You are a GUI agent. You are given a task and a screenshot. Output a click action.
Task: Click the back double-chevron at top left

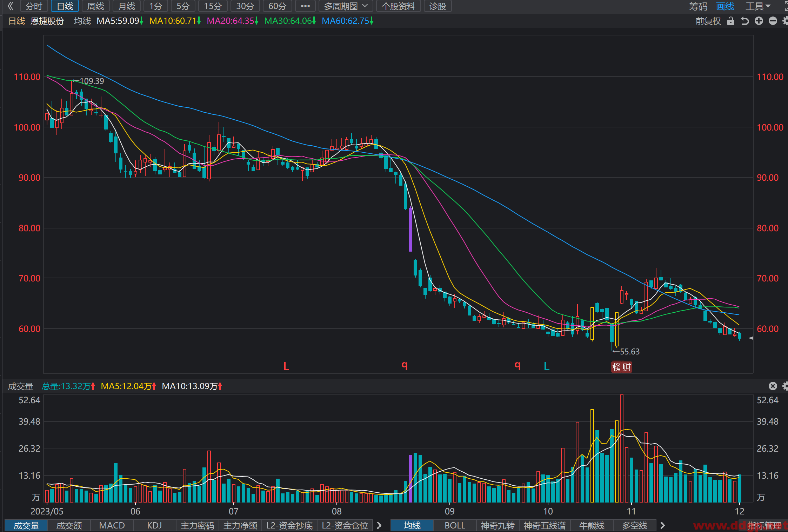tap(11, 6)
